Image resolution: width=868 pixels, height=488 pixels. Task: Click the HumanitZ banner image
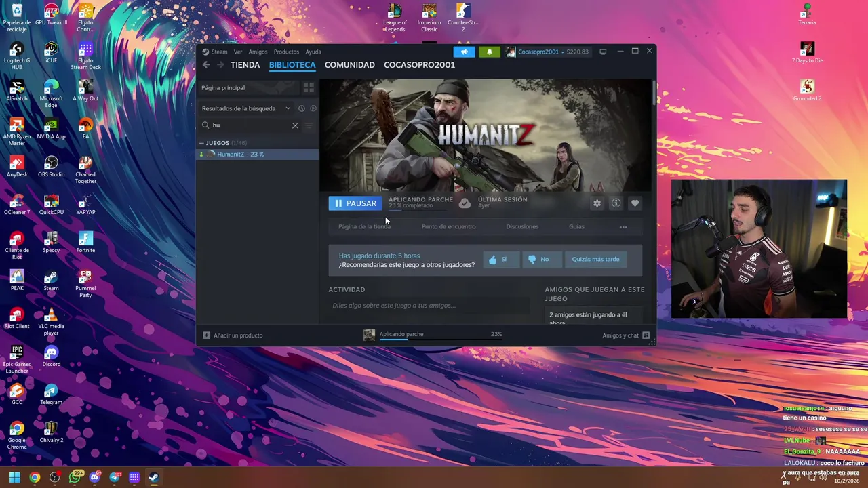[486, 136]
